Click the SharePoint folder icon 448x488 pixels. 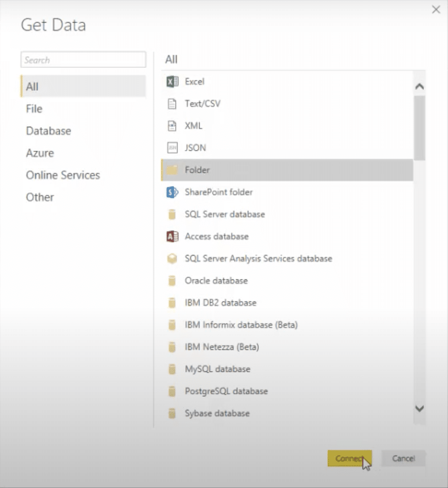coord(172,192)
